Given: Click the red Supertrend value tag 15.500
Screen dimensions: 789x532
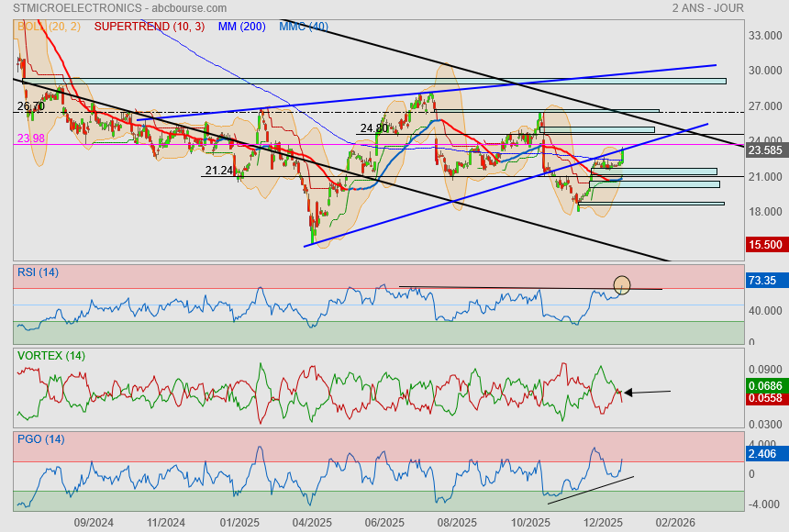Looking at the screenshot, I should coord(764,245).
